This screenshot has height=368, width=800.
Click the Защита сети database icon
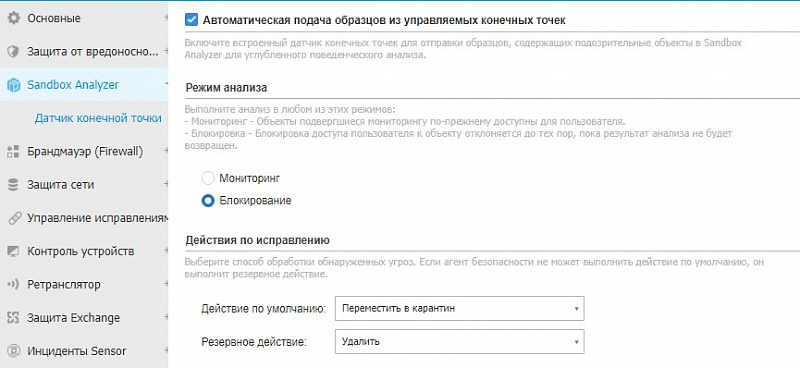(x=13, y=184)
